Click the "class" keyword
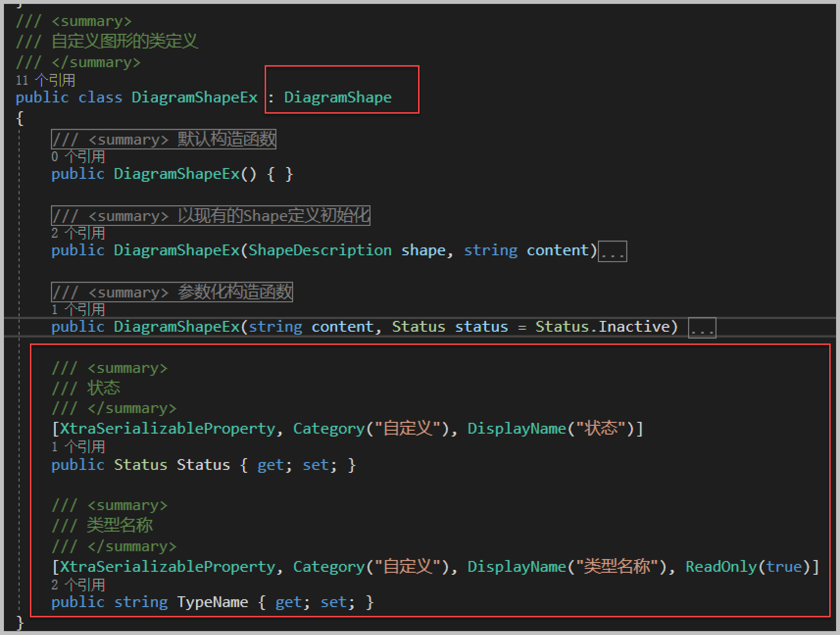This screenshot has height=635, width=840. point(100,97)
